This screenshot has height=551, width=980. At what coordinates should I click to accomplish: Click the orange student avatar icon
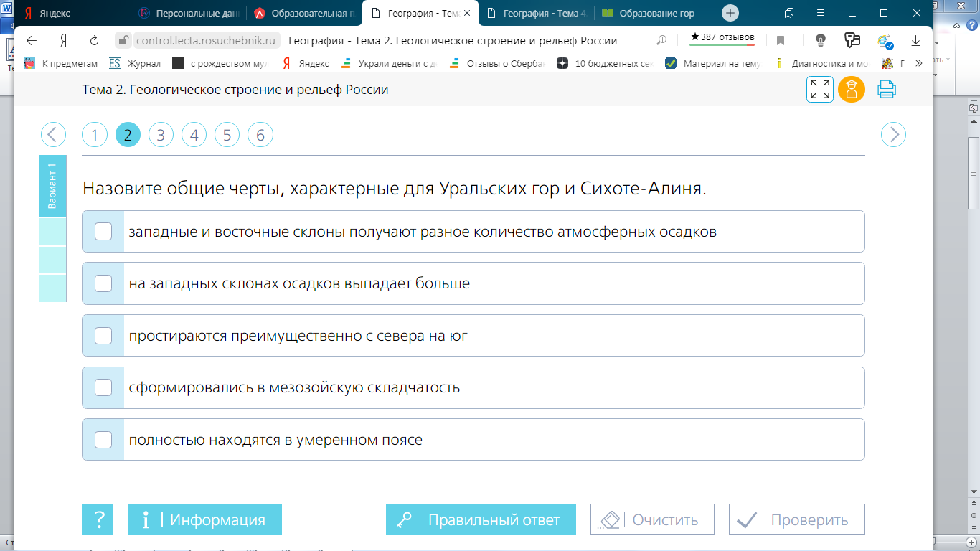coord(852,90)
